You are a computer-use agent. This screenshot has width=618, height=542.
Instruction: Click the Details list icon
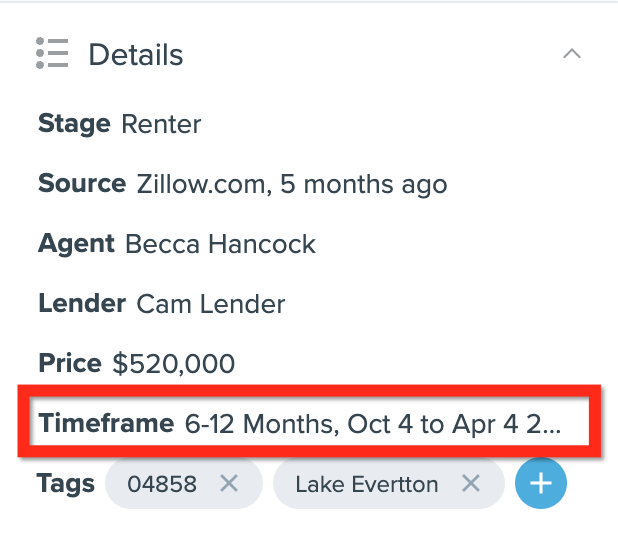click(52, 53)
